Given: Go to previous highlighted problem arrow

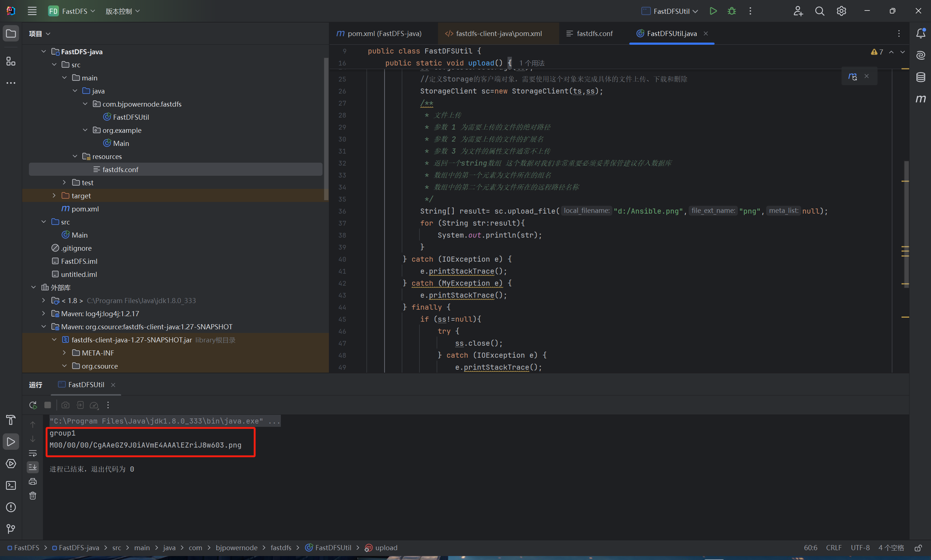Looking at the screenshot, I should 891,52.
